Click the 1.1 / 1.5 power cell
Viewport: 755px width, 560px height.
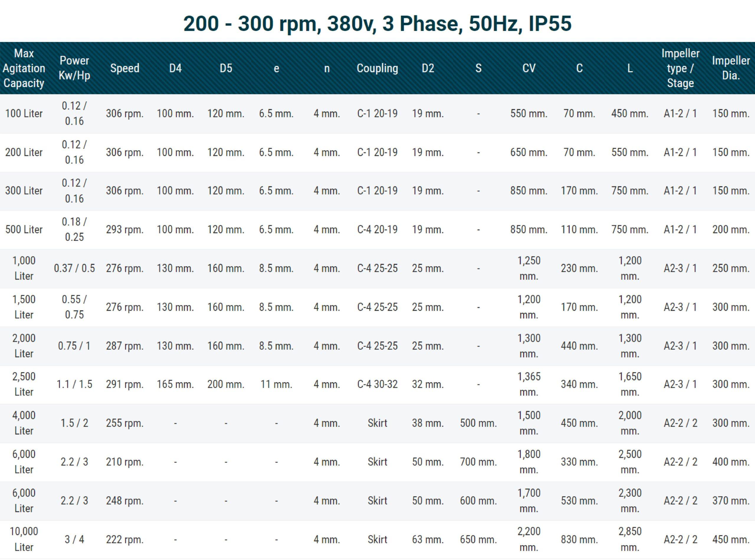click(74, 384)
